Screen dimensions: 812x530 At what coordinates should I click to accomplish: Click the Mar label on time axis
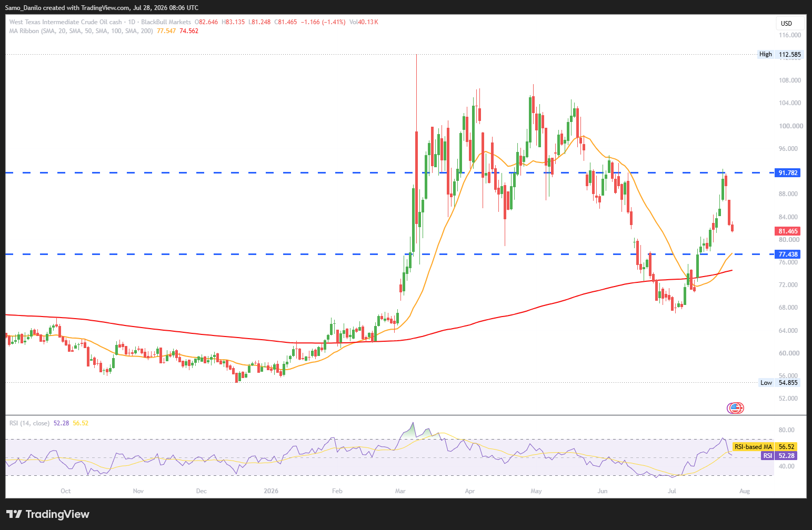(400, 491)
